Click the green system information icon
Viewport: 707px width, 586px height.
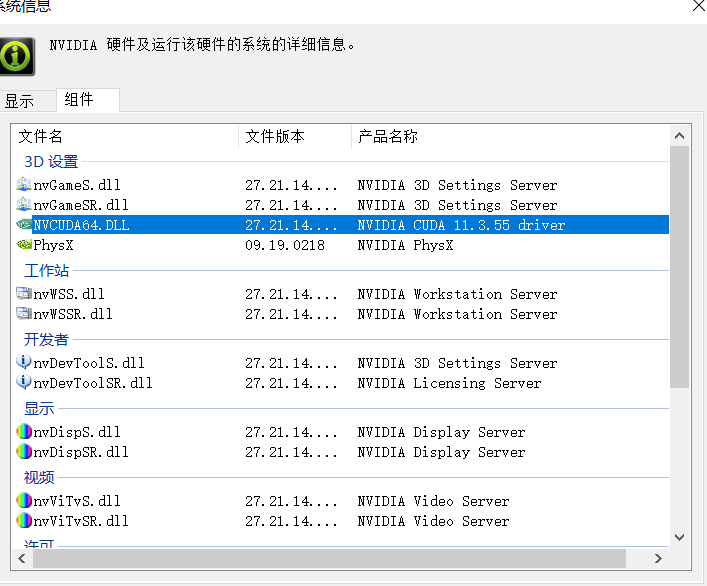pyautogui.click(x=17, y=56)
